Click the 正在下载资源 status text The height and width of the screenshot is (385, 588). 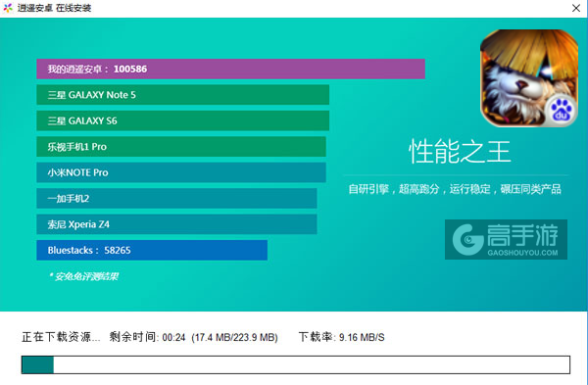pyautogui.click(x=61, y=337)
